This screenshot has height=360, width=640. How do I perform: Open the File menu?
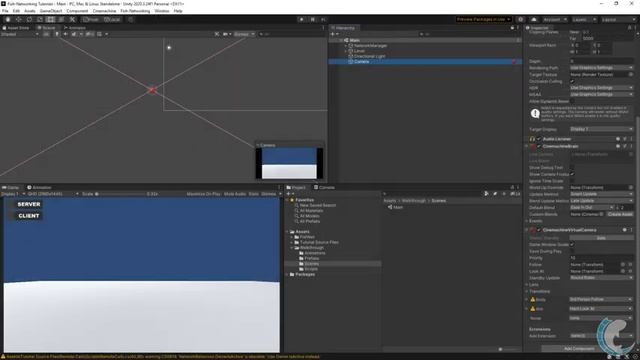pyautogui.click(x=5, y=11)
